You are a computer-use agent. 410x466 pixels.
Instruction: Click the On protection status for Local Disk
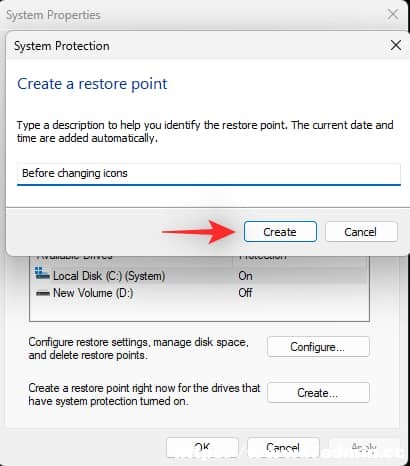click(245, 276)
